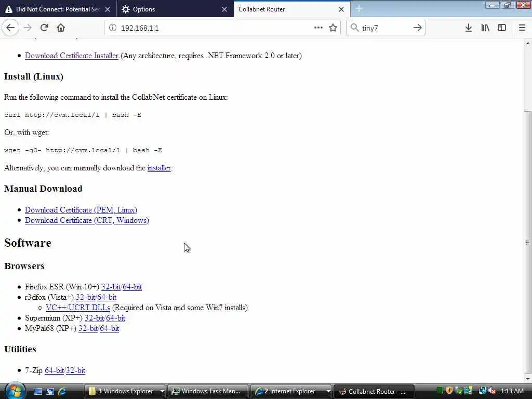Bookmark this page with the star
This screenshot has height=399, width=532.
[333, 28]
